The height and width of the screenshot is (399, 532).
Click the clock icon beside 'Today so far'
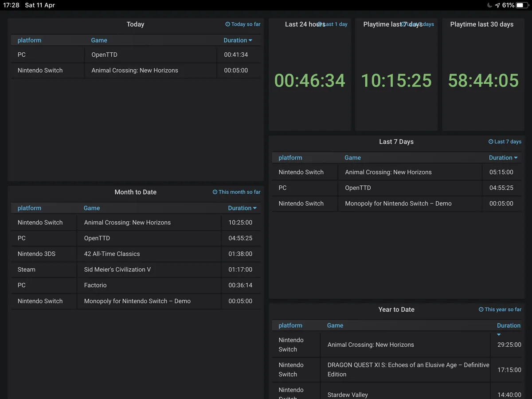pos(227,24)
